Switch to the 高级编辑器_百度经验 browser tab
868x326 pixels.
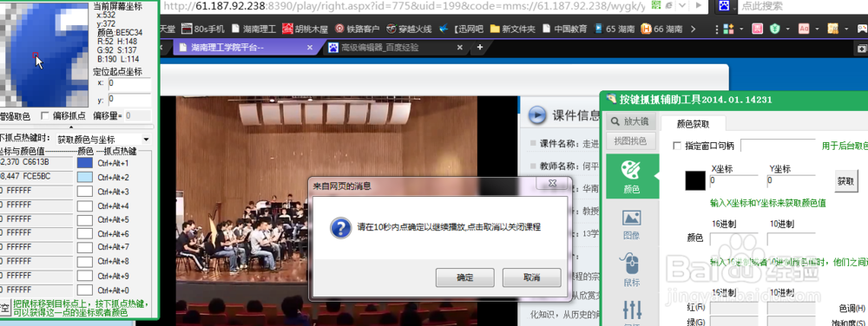(x=380, y=48)
